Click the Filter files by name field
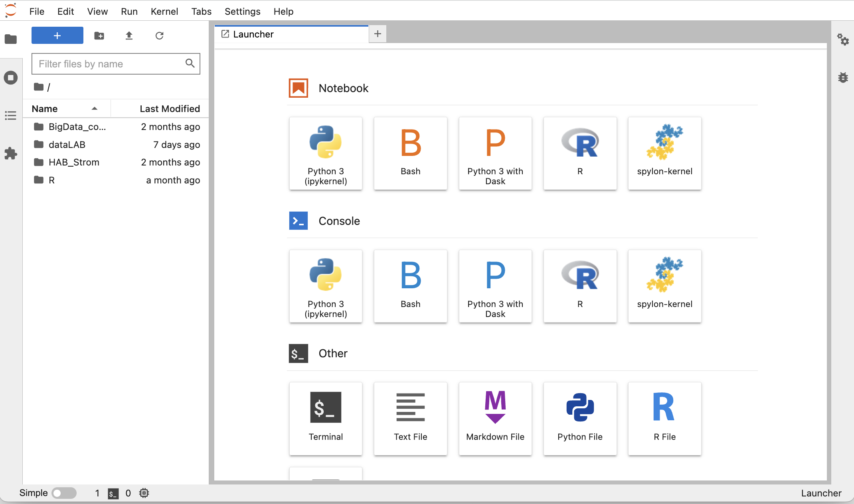The image size is (854, 504). coord(116,64)
